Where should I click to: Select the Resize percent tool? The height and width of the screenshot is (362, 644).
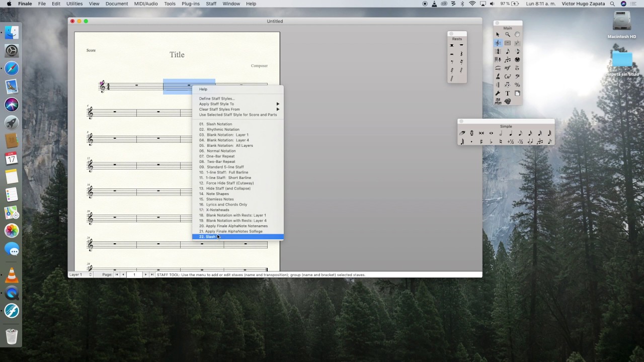click(517, 84)
